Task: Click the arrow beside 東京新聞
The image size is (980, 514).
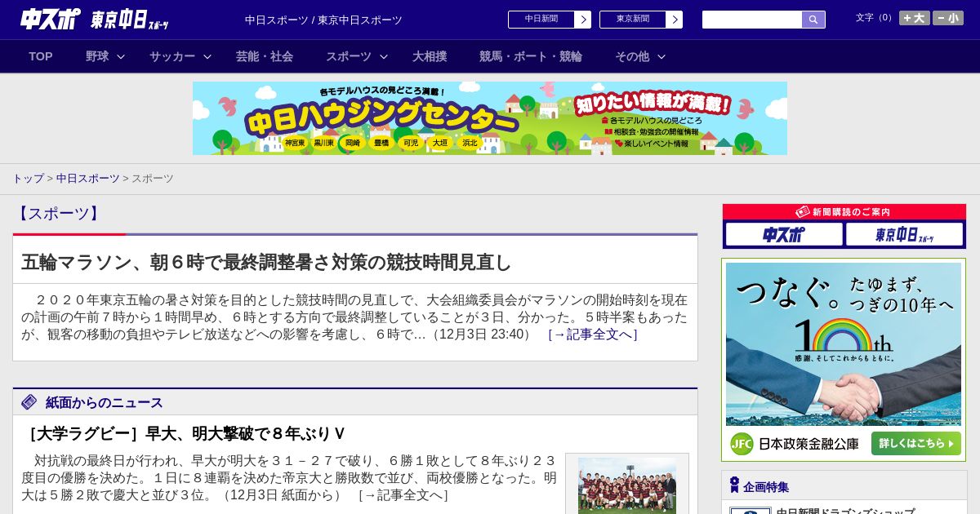Action: 675,20
